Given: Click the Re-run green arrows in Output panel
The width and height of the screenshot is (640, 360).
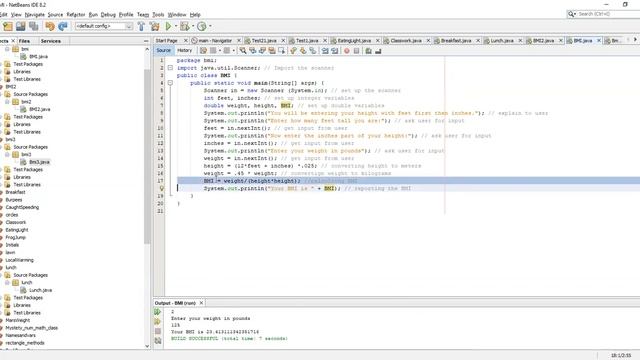Looking at the screenshot, I should pyautogui.click(x=158, y=312).
